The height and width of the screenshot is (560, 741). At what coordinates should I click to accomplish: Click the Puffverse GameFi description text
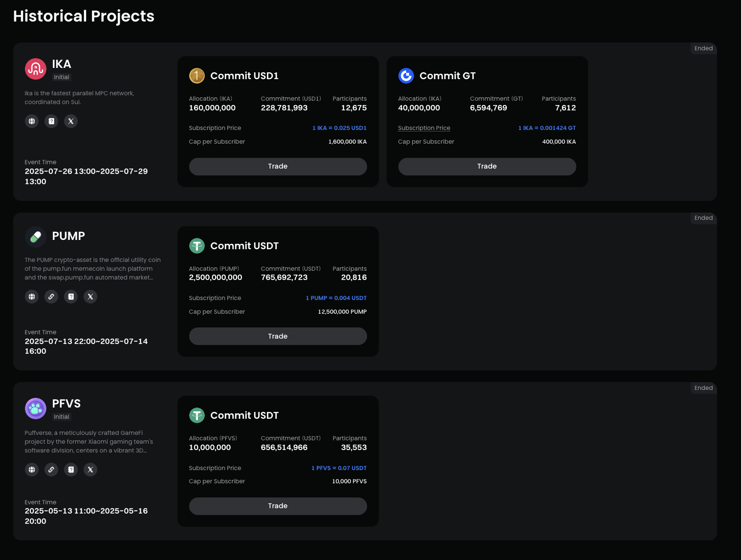(x=89, y=442)
